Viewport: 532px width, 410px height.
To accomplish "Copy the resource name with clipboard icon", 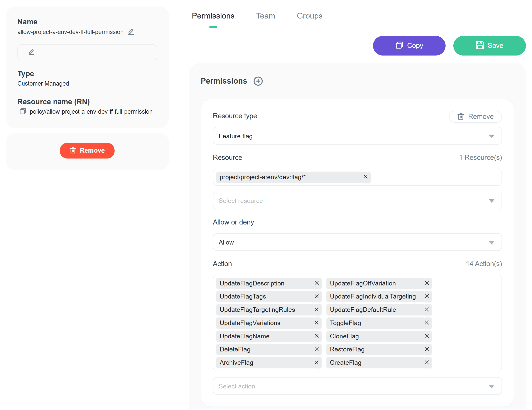I will (23, 111).
